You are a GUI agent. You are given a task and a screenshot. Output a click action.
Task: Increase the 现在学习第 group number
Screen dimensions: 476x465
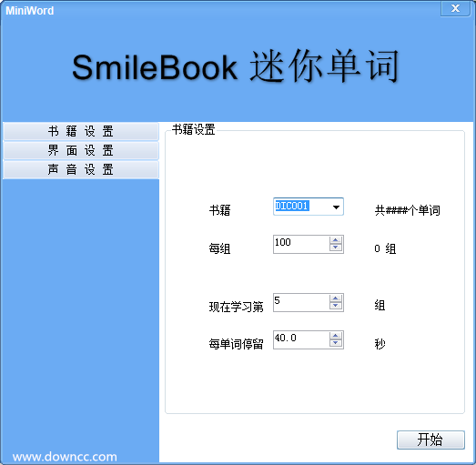point(336,298)
